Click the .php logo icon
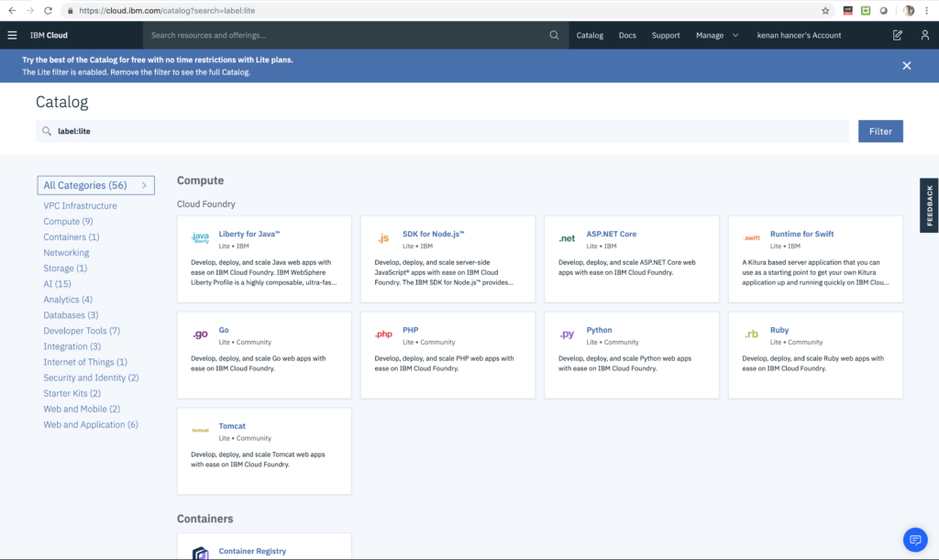The image size is (939, 560). [x=383, y=334]
